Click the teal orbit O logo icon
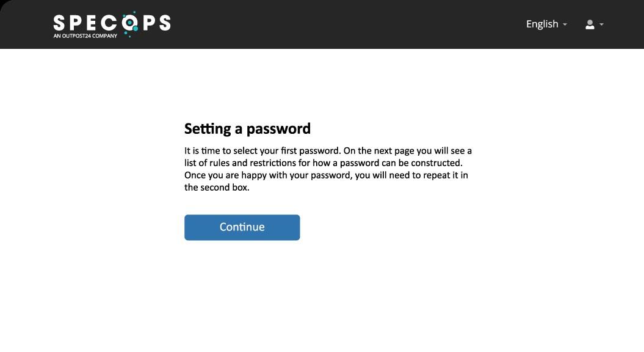This screenshot has height=352, width=644. tap(130, 24)
